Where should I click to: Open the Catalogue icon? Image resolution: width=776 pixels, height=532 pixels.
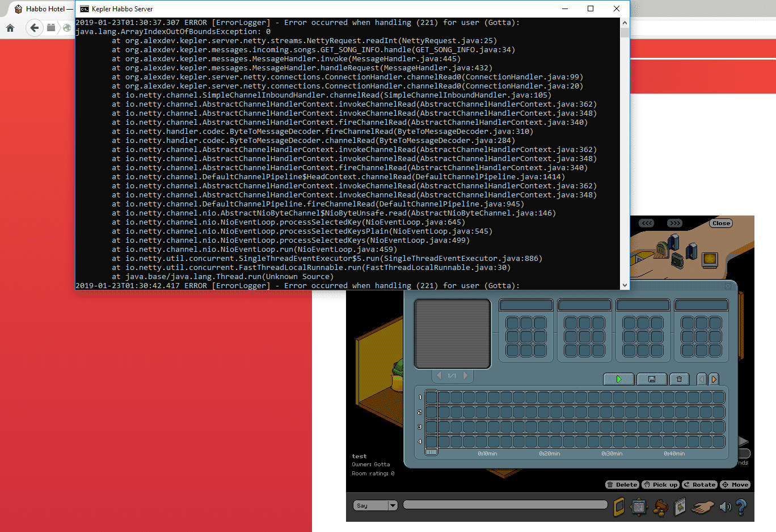point(680,506)
